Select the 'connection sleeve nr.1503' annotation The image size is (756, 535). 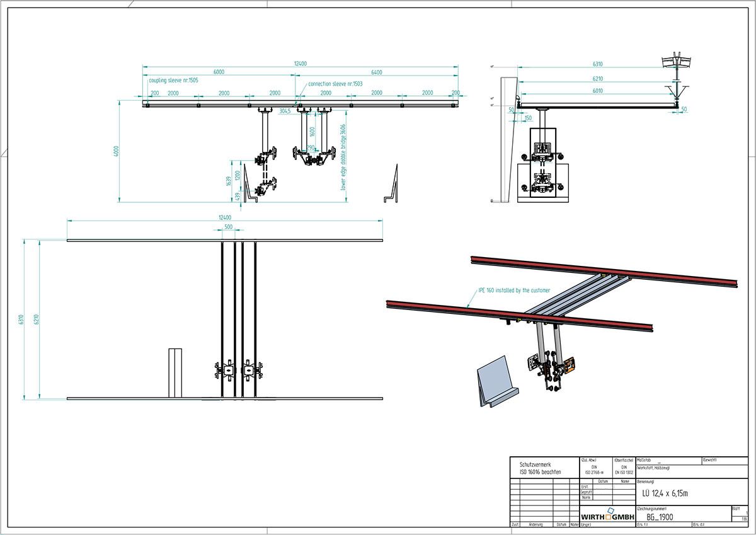point(335,83)
